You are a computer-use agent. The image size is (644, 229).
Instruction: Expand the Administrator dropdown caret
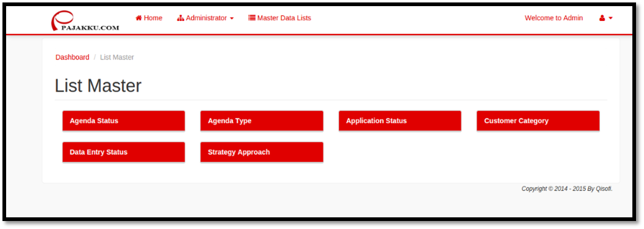coord(232,18)
